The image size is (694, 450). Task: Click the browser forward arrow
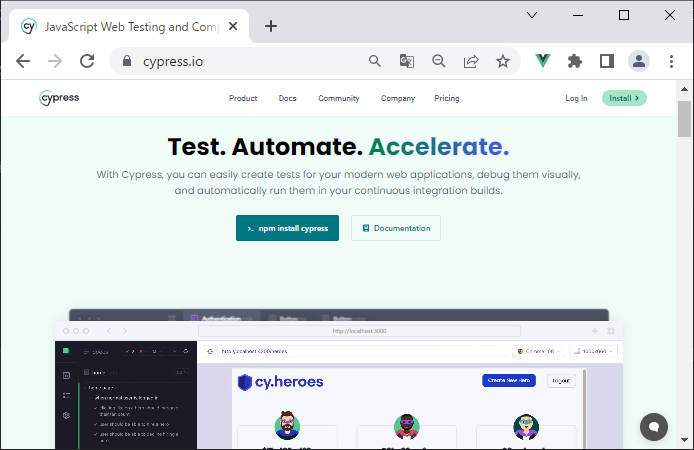coord(55,61)
